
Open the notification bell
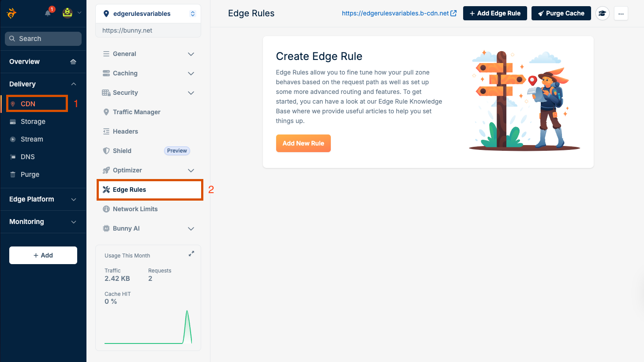pos(48,13)
